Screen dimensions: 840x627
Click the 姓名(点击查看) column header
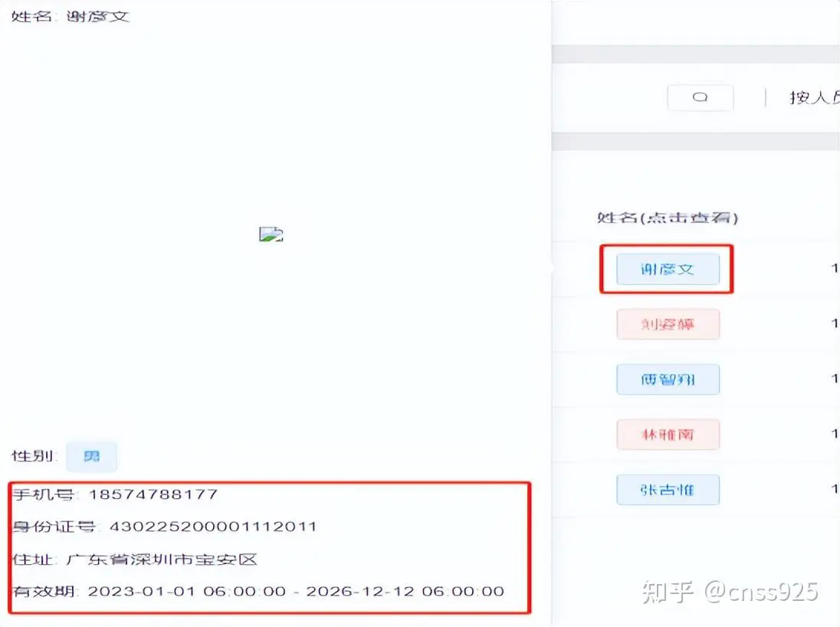668,218
